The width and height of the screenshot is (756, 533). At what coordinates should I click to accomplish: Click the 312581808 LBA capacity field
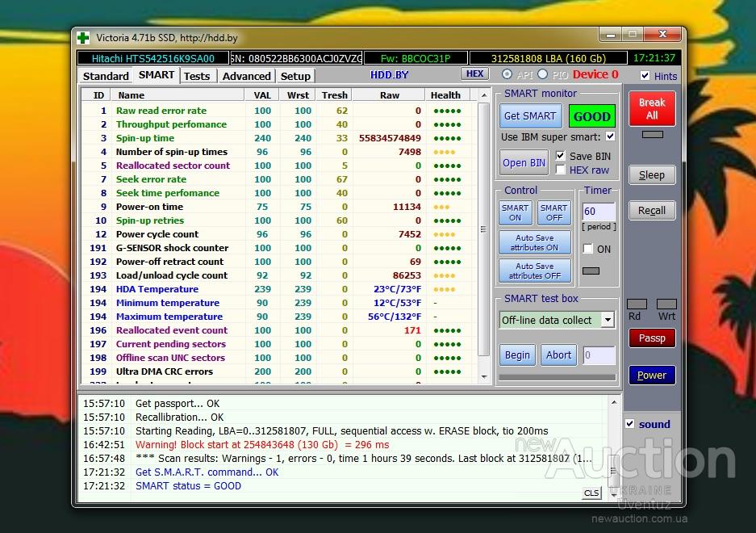pyautogui.click(x=548, y=58)
